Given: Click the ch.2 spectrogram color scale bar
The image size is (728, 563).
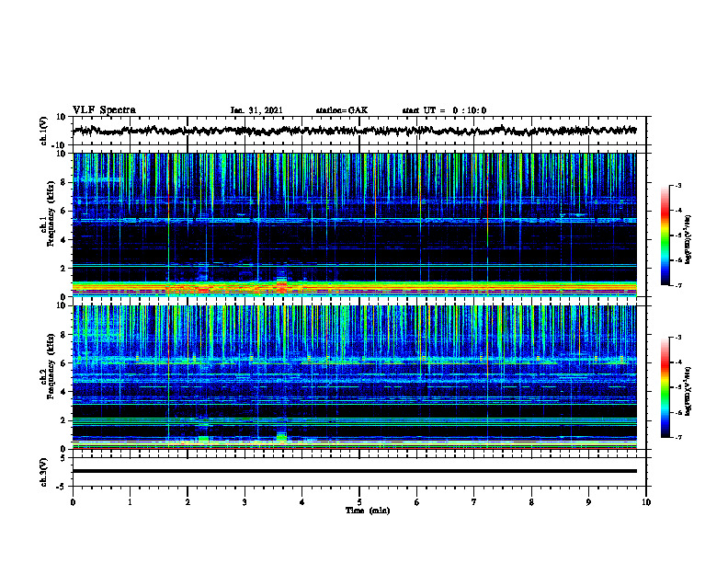Looking at the screenshot, I should [x=665, y=387].
